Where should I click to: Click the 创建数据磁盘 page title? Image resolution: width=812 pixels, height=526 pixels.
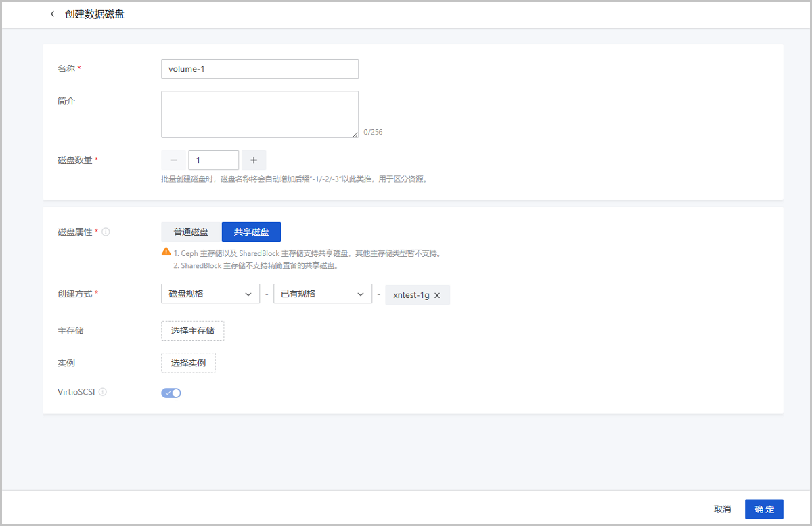[x=95, y=14]
